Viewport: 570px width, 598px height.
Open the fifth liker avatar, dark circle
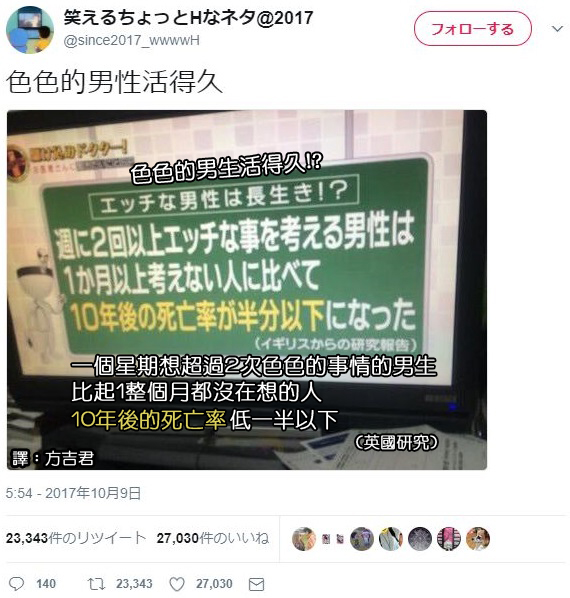point(420,539)
